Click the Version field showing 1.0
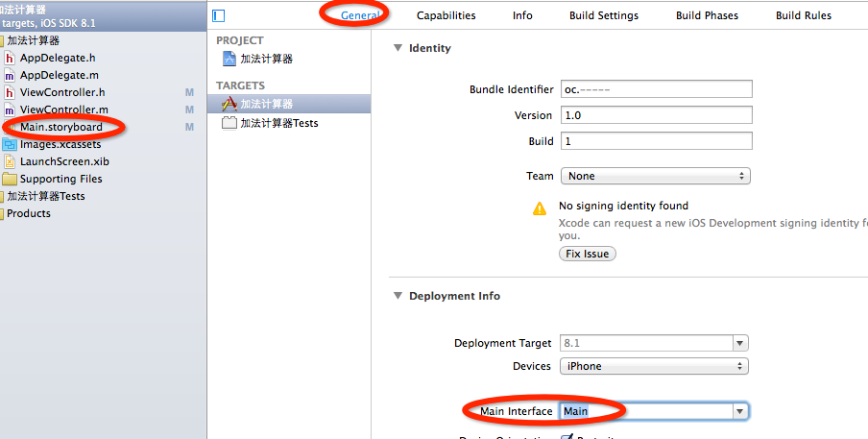The height and width of the screenshot is (439, 868). click(657, 115)
